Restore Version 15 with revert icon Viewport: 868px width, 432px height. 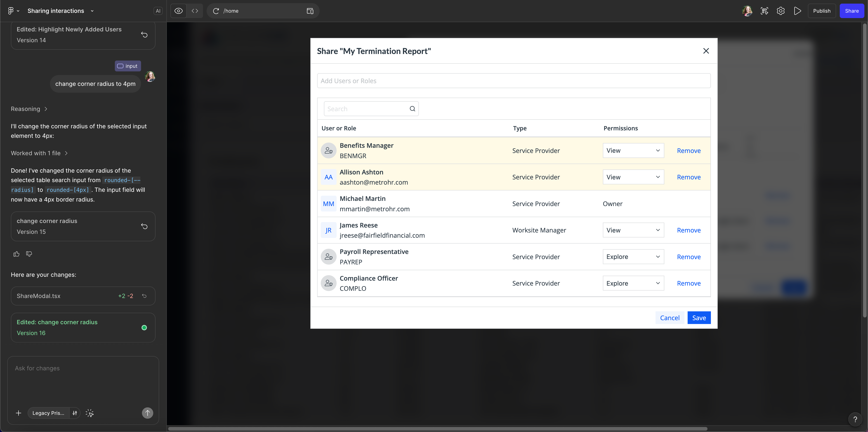point(144,226)
